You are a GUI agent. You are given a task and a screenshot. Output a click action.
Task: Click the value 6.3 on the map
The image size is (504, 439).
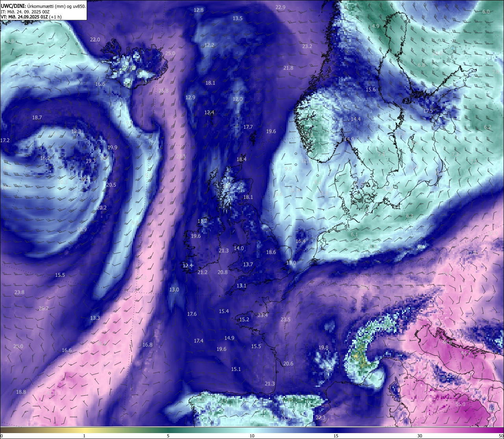pos(409,216)
